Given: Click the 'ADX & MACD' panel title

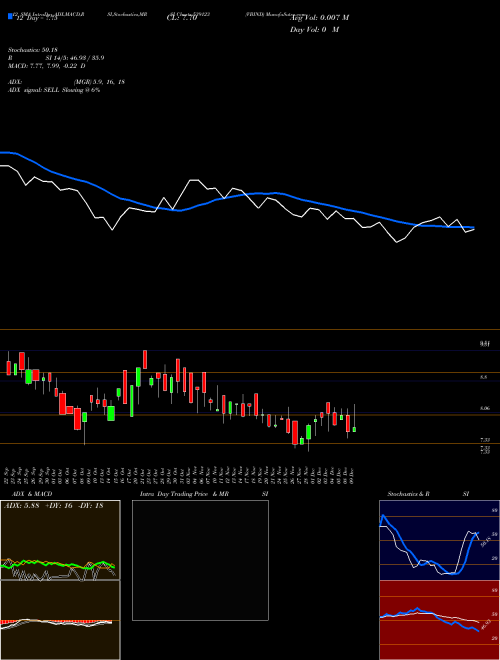Looking at the screenshot, I should [x=32, y=494].
